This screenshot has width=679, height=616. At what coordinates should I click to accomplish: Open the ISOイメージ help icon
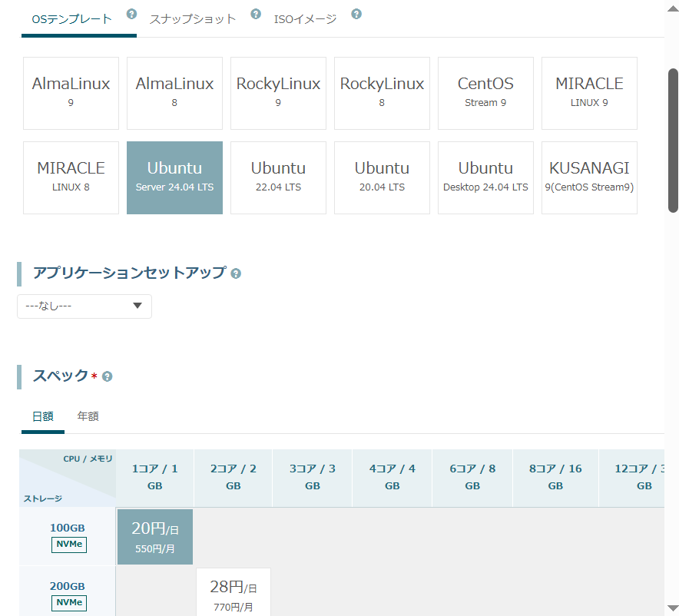[x=356, y=13]
